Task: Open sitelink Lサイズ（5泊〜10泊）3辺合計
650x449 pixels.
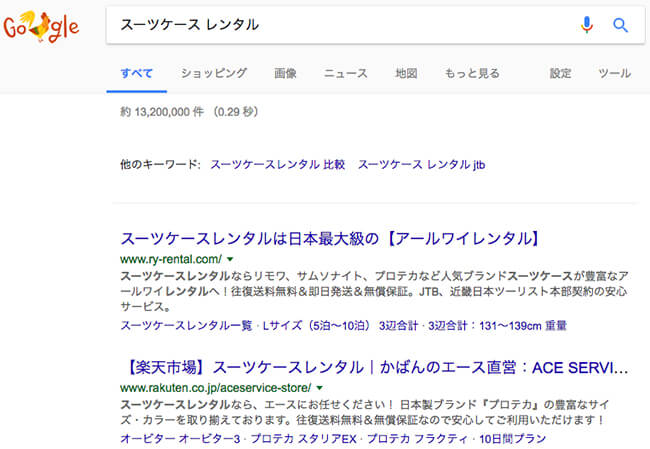Action: pyautogui.click(x=340, y=325)
